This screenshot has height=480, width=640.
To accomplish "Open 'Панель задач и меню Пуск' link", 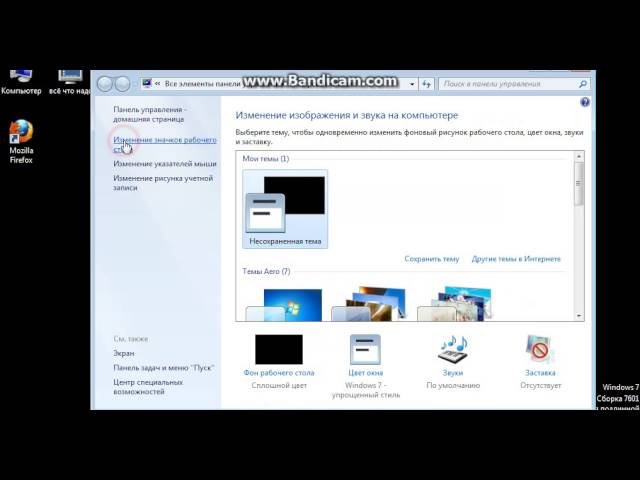I will pos(164,368).
